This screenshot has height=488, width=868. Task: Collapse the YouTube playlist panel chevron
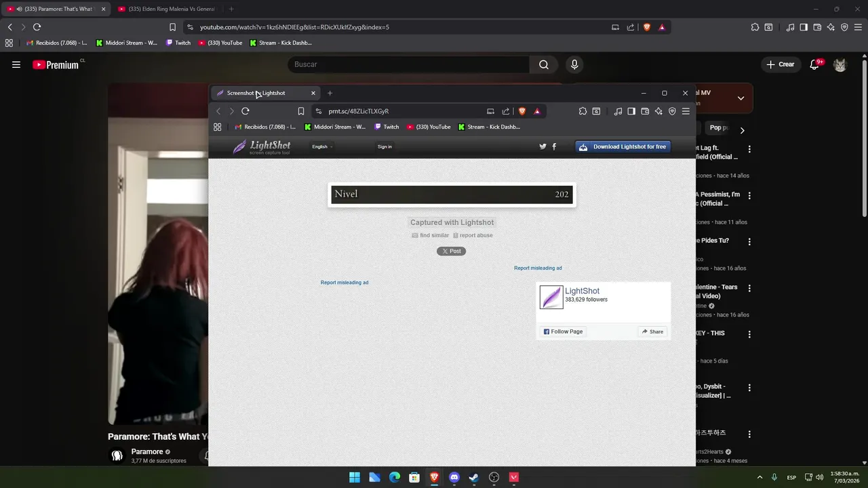[741, 98]
